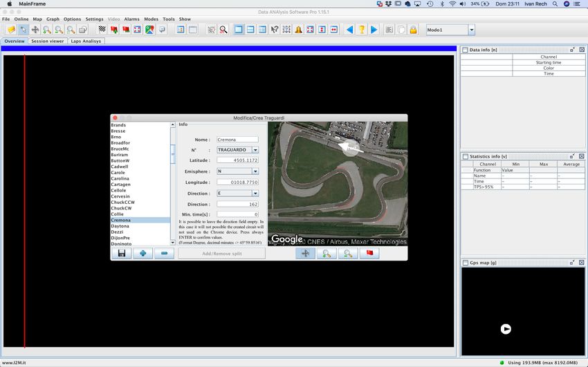Click the yellow trophy icon in toolbar
This screenshot has width=588, height=367.
coord(361,30)
